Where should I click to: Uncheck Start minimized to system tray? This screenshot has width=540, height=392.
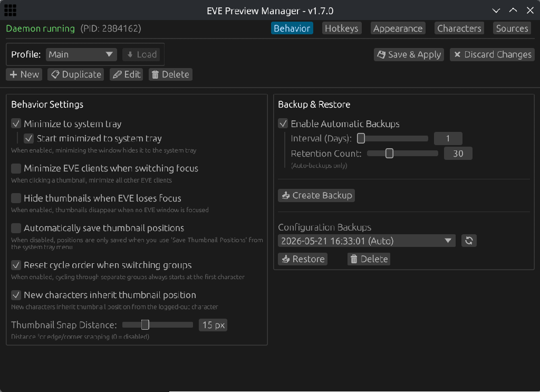[x=29, y=138]
